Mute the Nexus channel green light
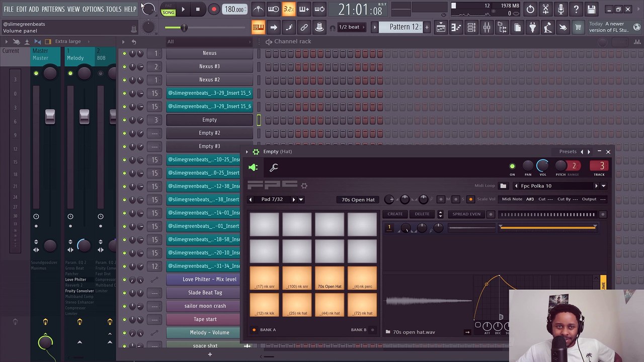Image resolution: width=644 pixels, height=362 pixels. pos(124,53)
